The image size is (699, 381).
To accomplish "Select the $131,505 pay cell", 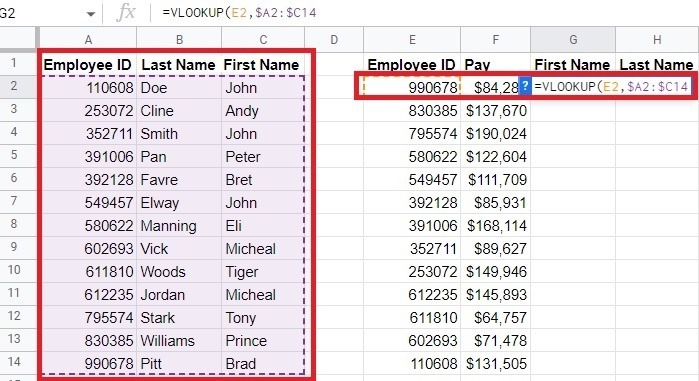I will coord(495,364).
